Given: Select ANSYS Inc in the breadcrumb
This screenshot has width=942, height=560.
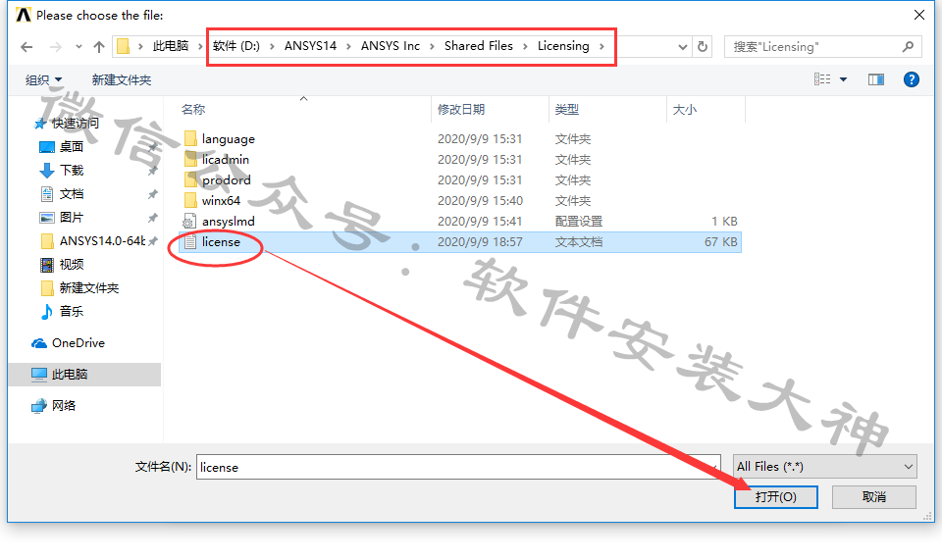Looking at the screenshot, I should pos(391,46).
